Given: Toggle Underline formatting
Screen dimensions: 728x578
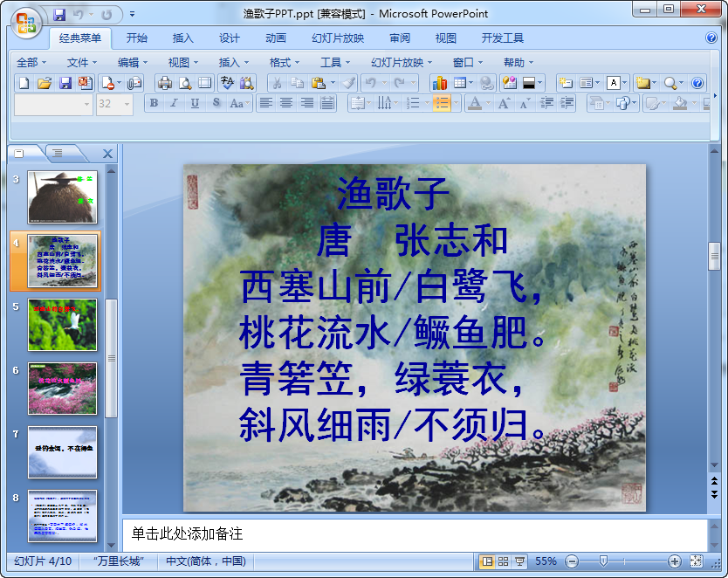Looking at the screenshot, I should (195, 103).
